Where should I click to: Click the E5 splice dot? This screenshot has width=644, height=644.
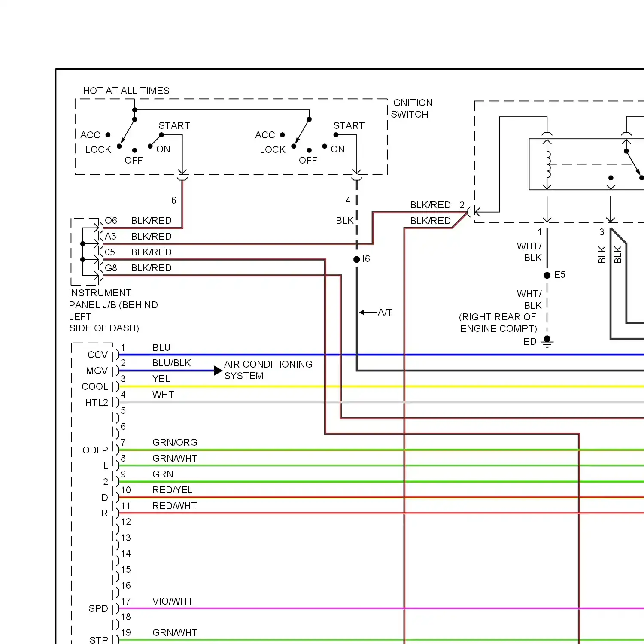tap(547, 275)
